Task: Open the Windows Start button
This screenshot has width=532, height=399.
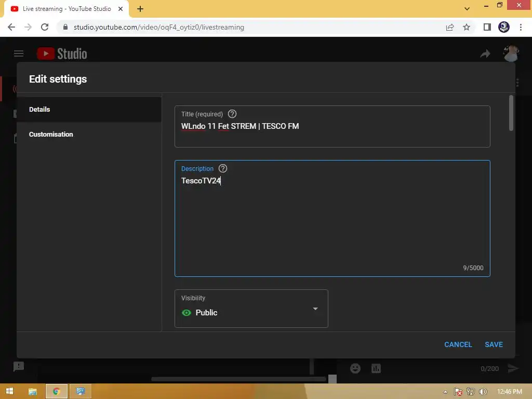Action: (x=9, y=391)
